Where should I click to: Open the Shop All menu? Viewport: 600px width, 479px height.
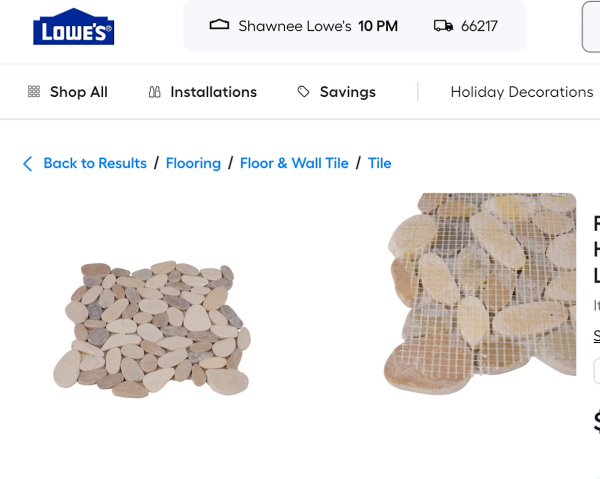[68, 92]
